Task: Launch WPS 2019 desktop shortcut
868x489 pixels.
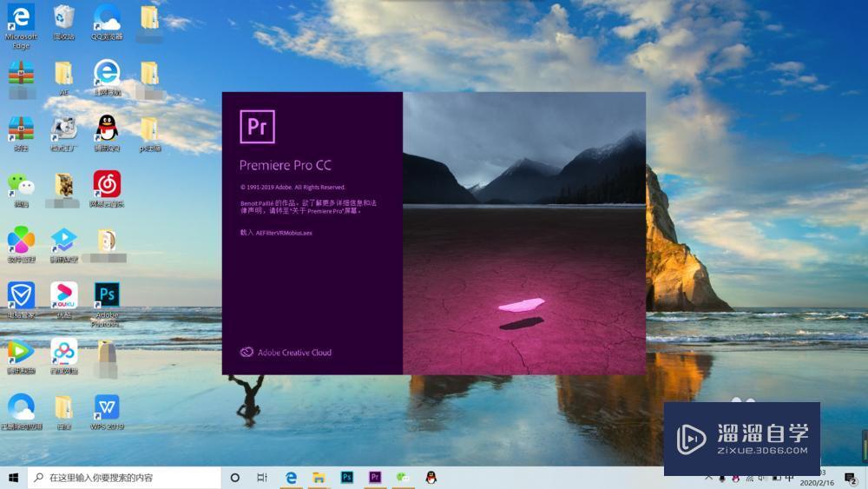Action: coord(107,407)
